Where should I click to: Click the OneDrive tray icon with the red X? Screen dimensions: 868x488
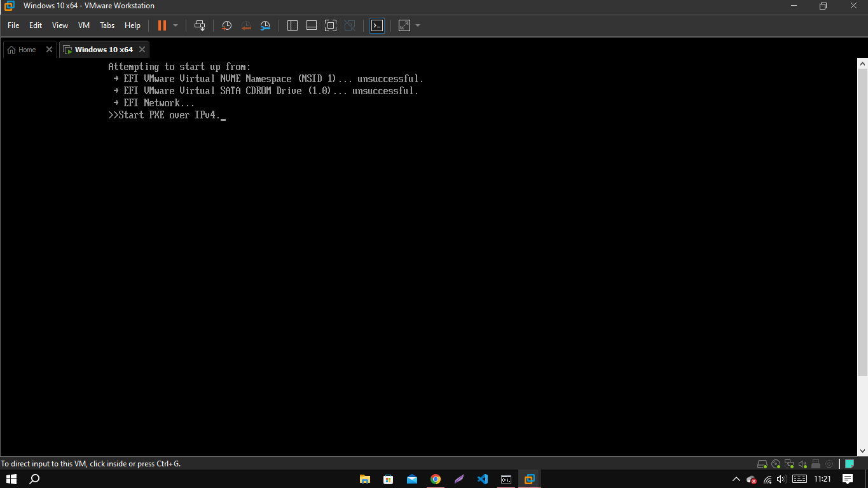[x=752, y=479]
